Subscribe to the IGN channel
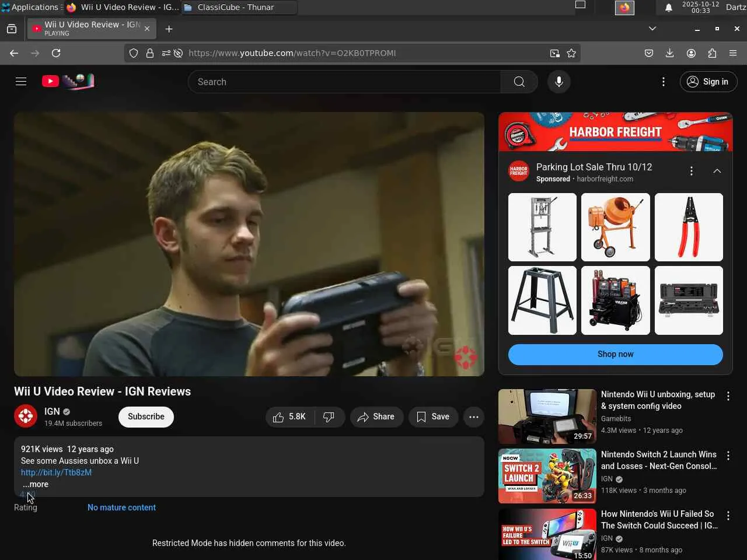The height and width of the screenshot is (560, 747). (146, 416)
